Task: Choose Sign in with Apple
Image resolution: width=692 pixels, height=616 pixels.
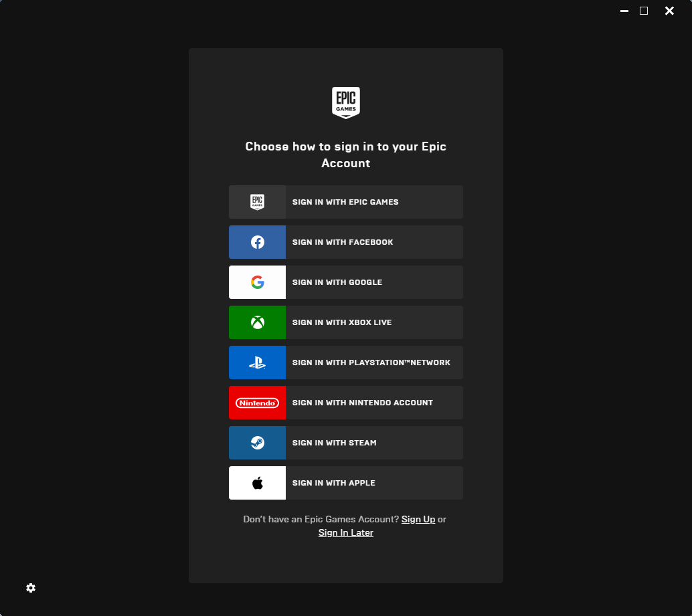Action: point(345,483)
